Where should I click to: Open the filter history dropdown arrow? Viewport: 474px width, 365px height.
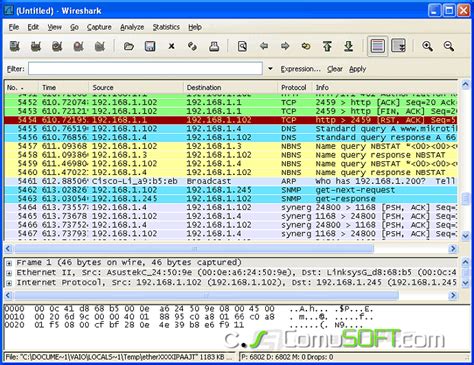coord(270,69)
